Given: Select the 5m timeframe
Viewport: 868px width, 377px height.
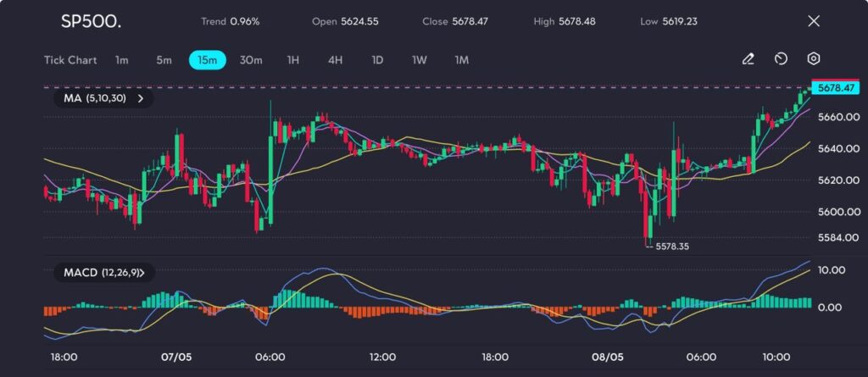Looking at the screenshot, I should tap(164, 60).
